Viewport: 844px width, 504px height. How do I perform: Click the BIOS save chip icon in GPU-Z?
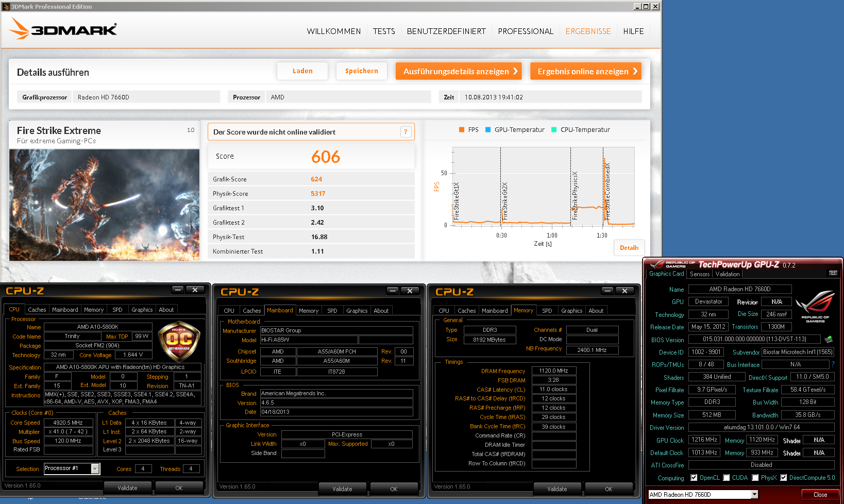click(x=829, y=339)
